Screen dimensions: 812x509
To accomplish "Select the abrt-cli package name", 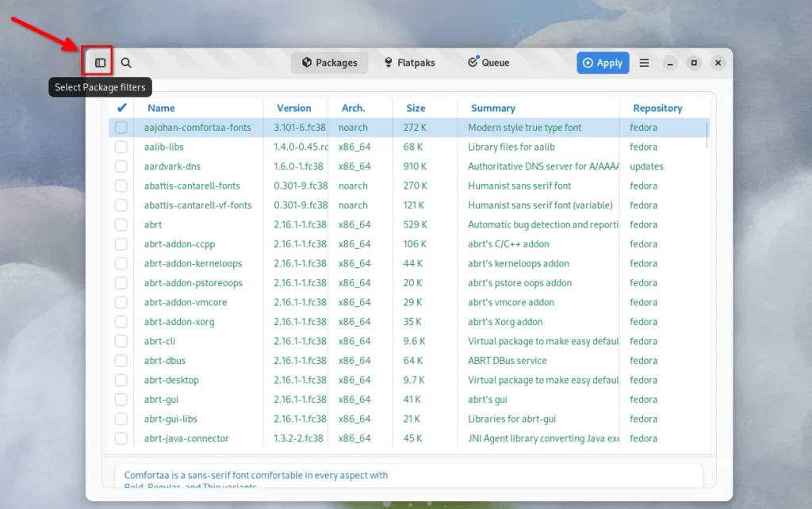I will pyautogui.click(x=159, y=341).
